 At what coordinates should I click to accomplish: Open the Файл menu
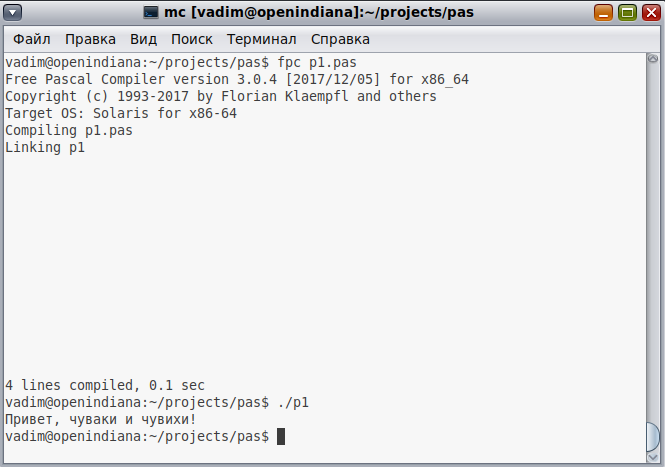coord(33,40)
